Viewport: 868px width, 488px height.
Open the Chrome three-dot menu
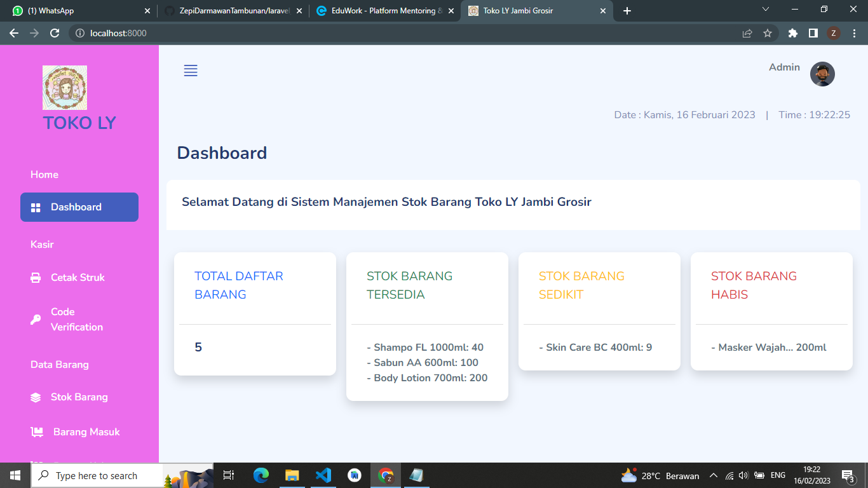pos(855,32)
